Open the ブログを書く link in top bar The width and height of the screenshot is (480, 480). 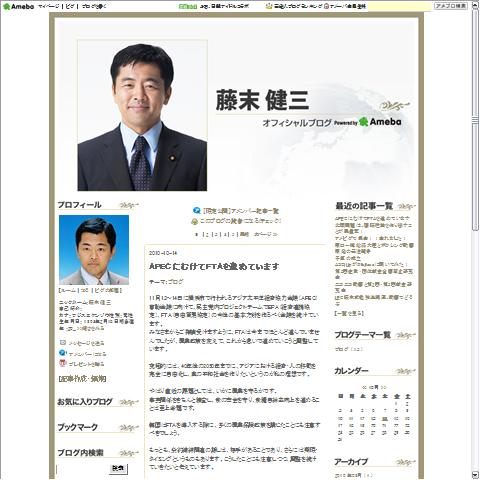94,6
